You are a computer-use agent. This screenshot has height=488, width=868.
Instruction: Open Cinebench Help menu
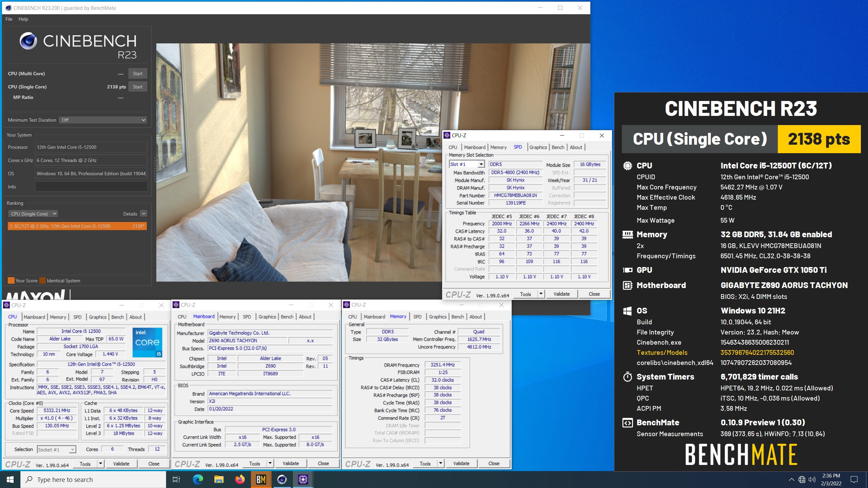click(x=23, y=19)
